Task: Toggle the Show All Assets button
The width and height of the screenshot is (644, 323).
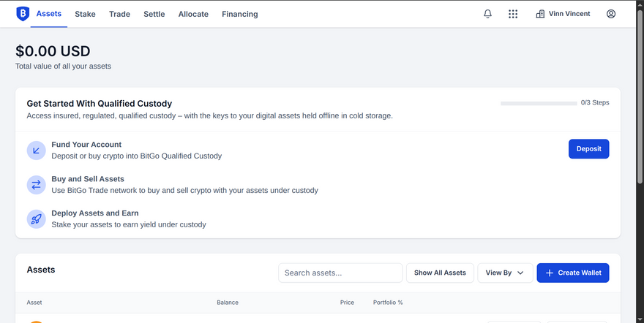Action: [x=440, y=273]
